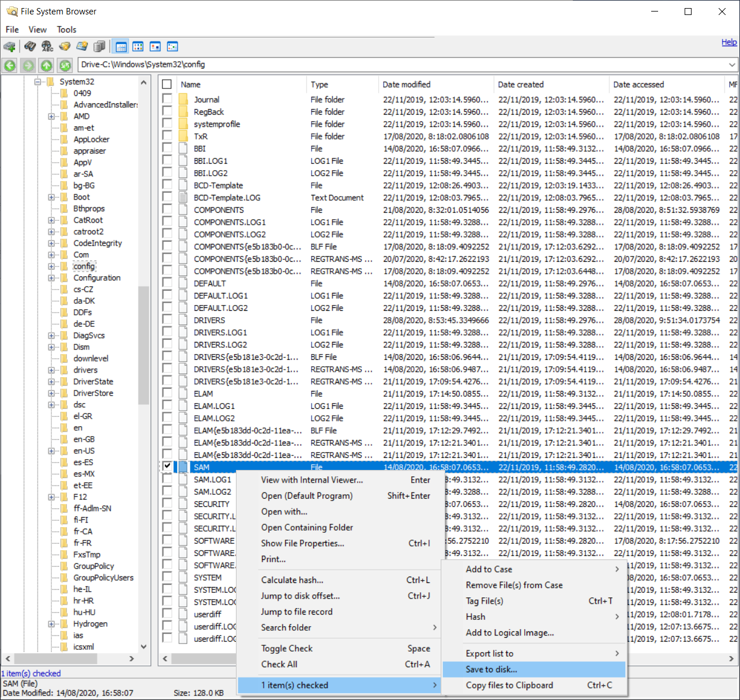Select the third view mode toolbar icon

pos(155,47)
